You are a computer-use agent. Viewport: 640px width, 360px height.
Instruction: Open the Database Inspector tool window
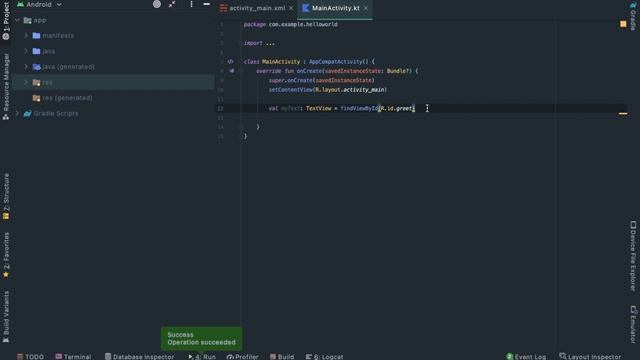click(x=139, y=356)
